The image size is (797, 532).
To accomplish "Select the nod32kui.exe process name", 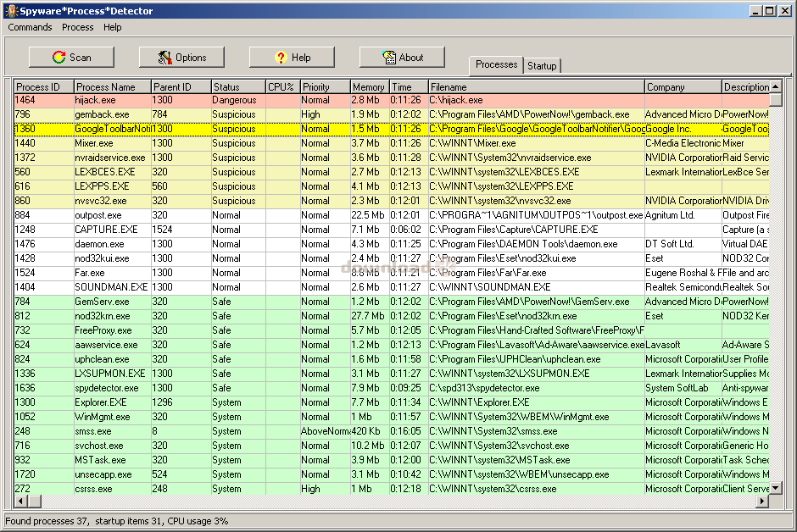I will tap(102, 258).
